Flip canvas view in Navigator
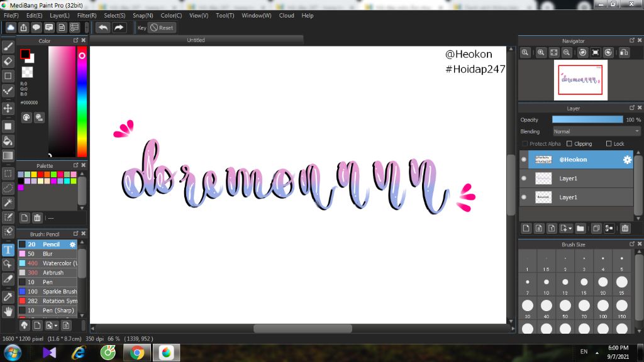Screen dimensions: 644x362 pos(624,53)
